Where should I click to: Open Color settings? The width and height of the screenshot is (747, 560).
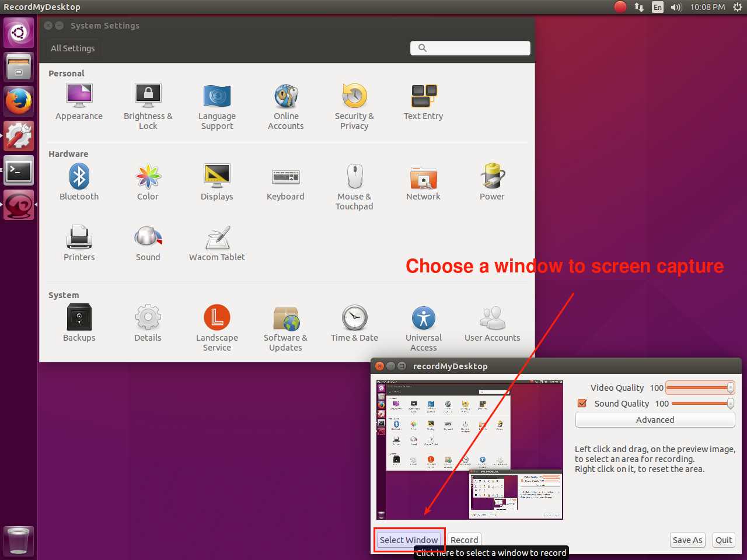pos(148,183)
